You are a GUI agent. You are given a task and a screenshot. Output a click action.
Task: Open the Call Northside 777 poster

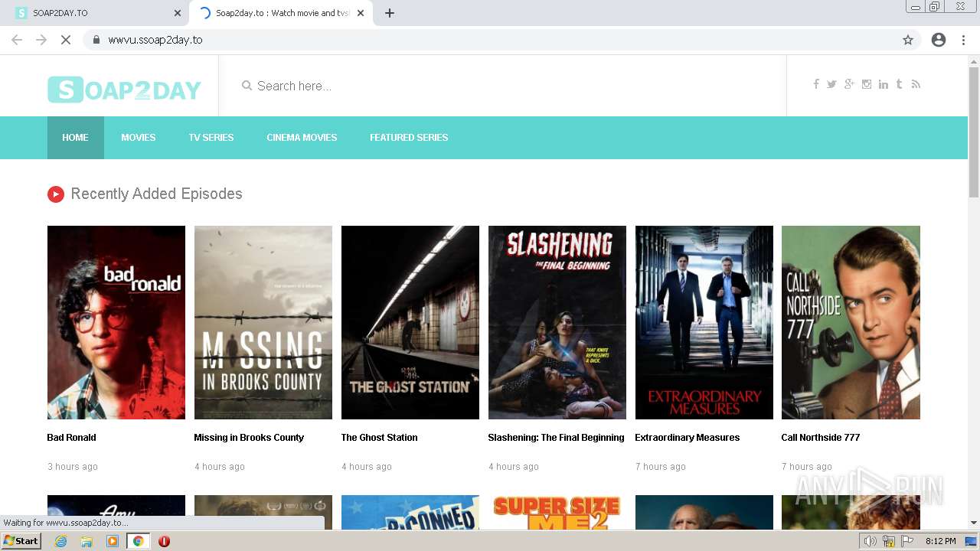851,322
